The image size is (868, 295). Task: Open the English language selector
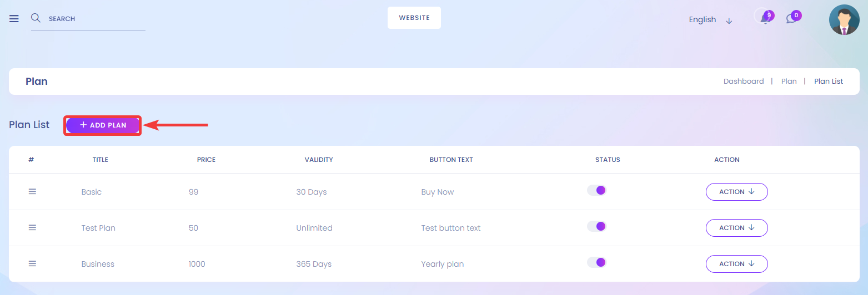pyautogui.click(x=710, y=19)
